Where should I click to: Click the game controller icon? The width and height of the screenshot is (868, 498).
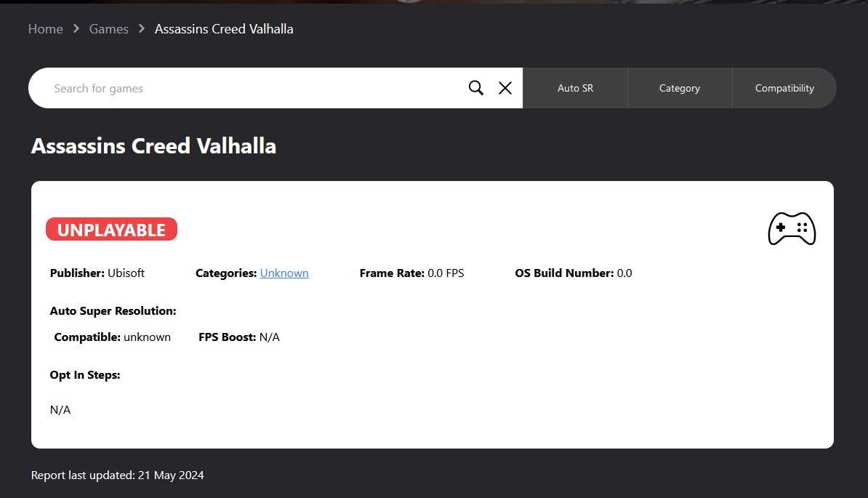tap(792, 229)
